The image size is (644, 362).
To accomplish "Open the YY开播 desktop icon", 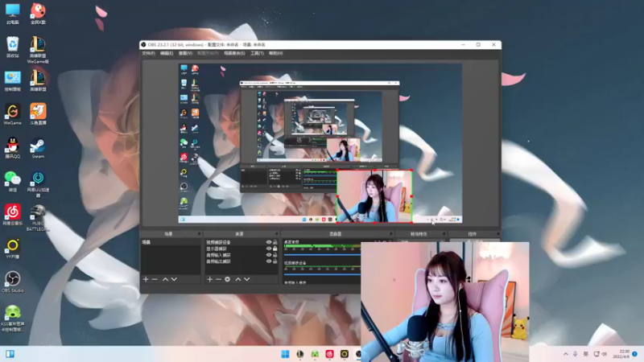I will tap(12, 249).
